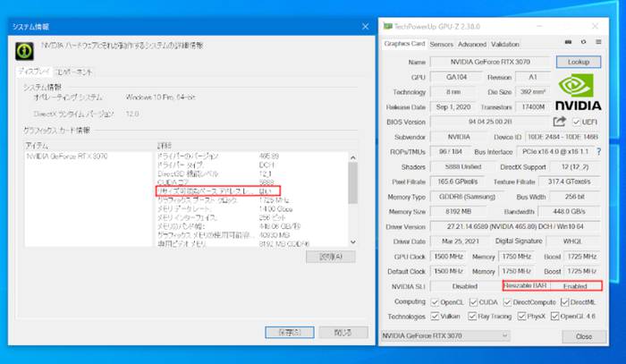The width and height of the screenshot is (626, 364).
Task: Click the DirectX Support 12 (12_2) field
Action: point(574,167)
